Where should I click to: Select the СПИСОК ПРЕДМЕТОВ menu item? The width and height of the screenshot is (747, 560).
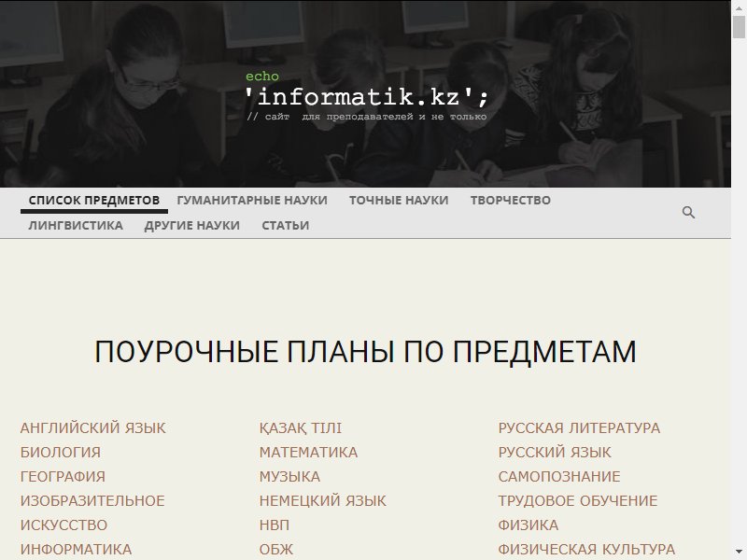pos(94,201)
